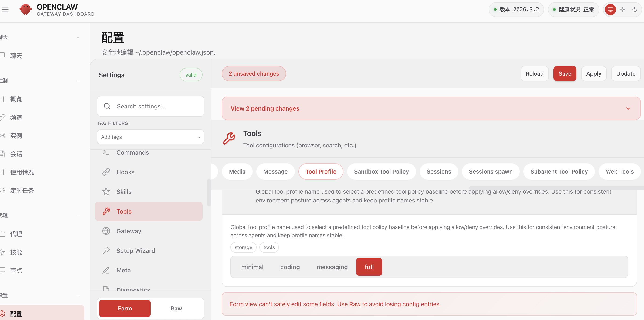
Task: Click the Hooks link icon
Action: (x=106, y=172)
